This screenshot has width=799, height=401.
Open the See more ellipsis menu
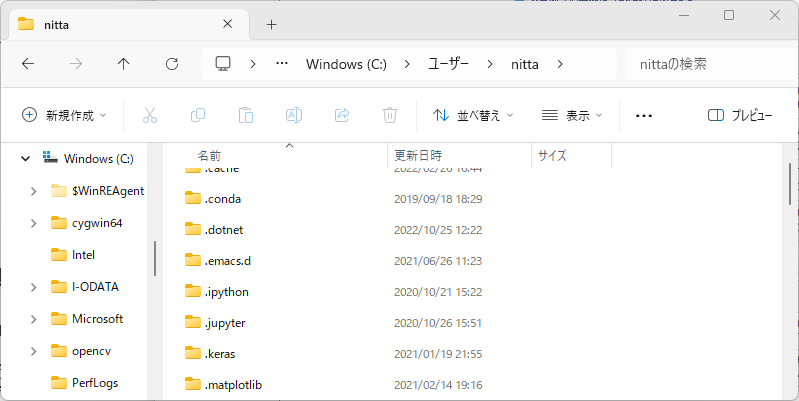(644, 115)
